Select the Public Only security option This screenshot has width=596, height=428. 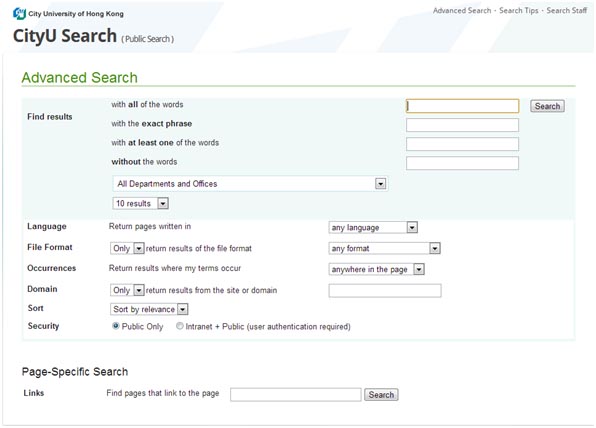116,326
